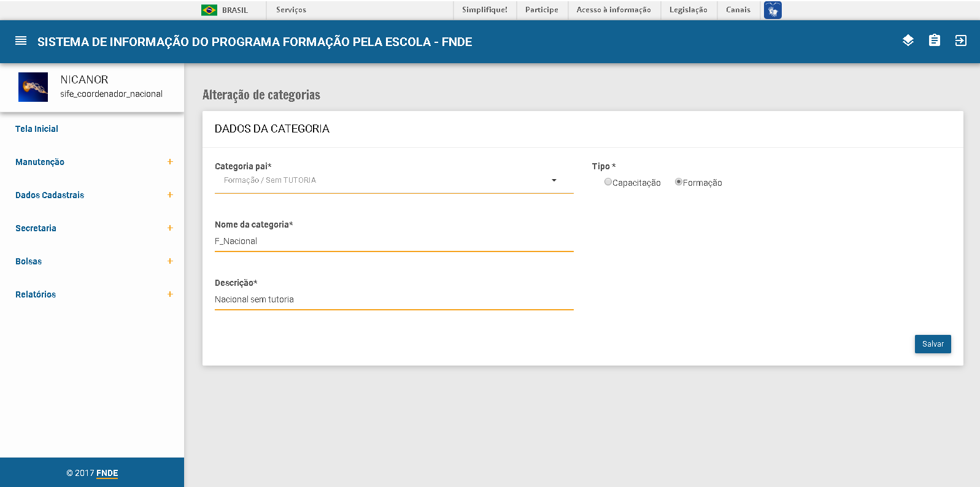Expand Manutenção with its plus icon
Screen dimensions: 980x487
click(x=170, y=162)
